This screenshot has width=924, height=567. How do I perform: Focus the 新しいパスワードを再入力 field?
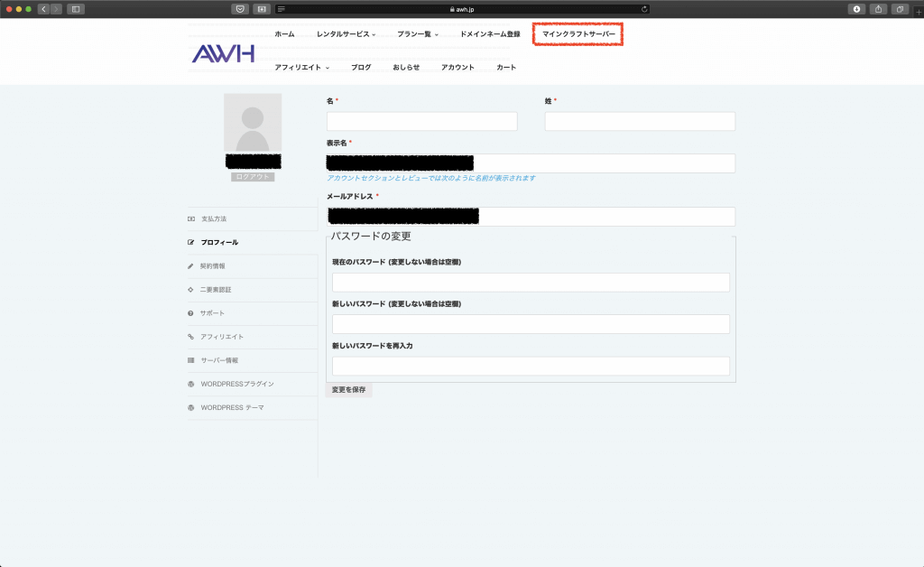click(531, 366)
